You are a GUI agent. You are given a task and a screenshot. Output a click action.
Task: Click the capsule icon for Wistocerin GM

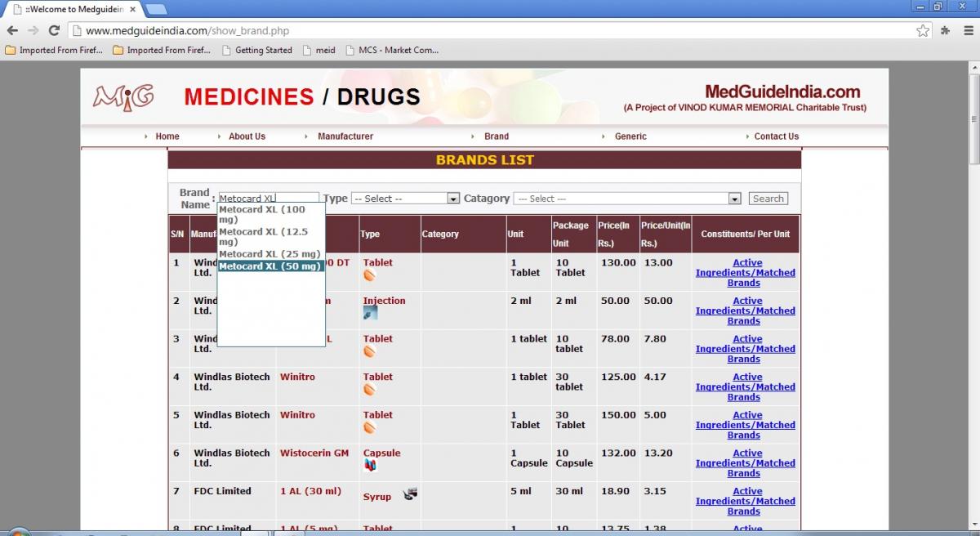coord(370,466)
